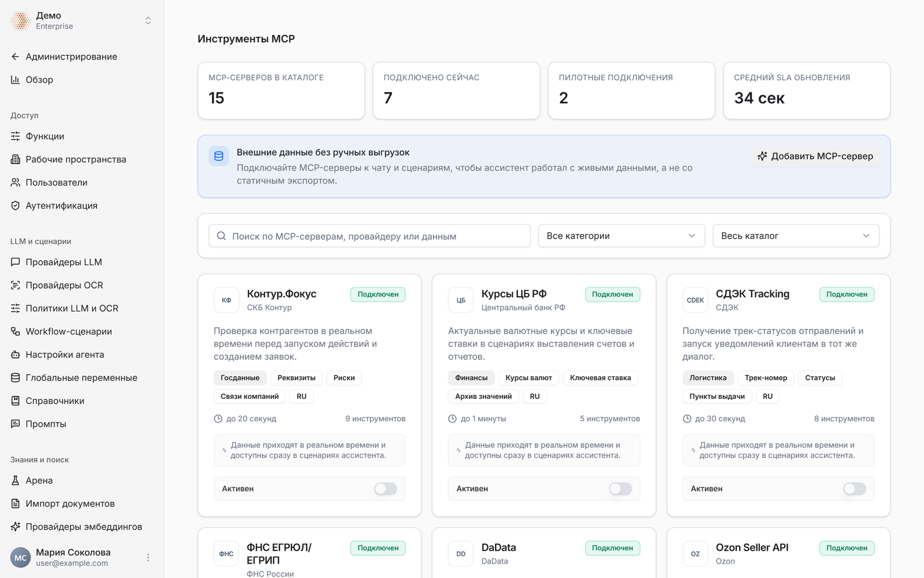Image resolution: width=924 pixels, height=578 pixels.
Task: Select the Архив значений tag
Action: coord(483,397)
